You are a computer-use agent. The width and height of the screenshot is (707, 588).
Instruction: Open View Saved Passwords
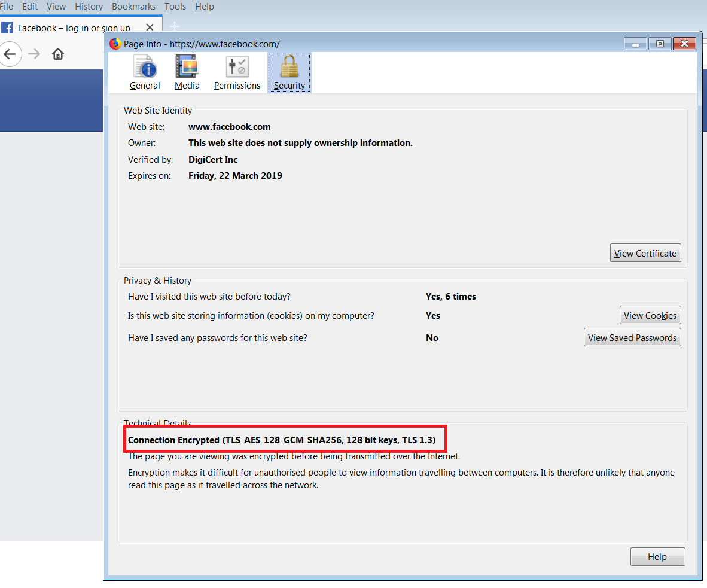click(632, 337)
